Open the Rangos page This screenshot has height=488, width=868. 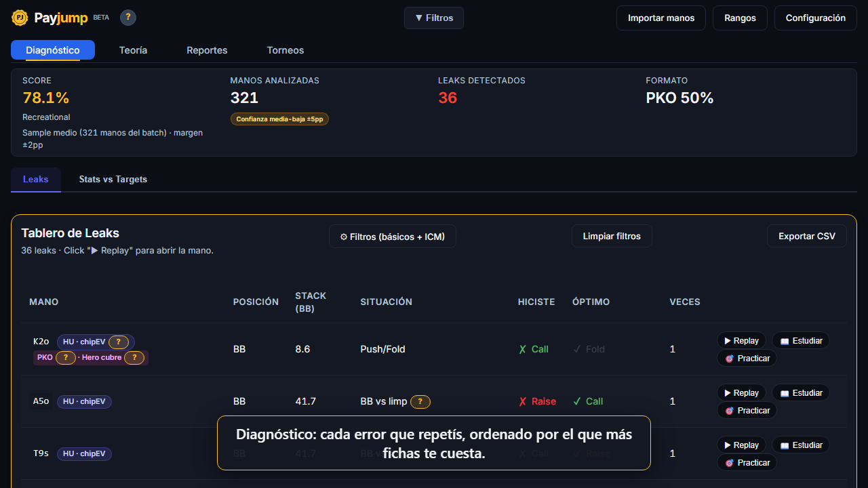(x=740, y=18)
